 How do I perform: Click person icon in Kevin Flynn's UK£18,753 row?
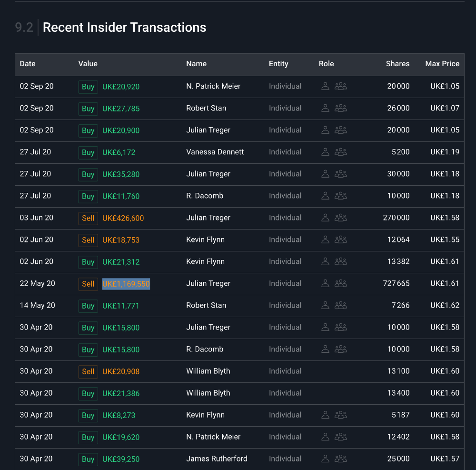[326, 240]
